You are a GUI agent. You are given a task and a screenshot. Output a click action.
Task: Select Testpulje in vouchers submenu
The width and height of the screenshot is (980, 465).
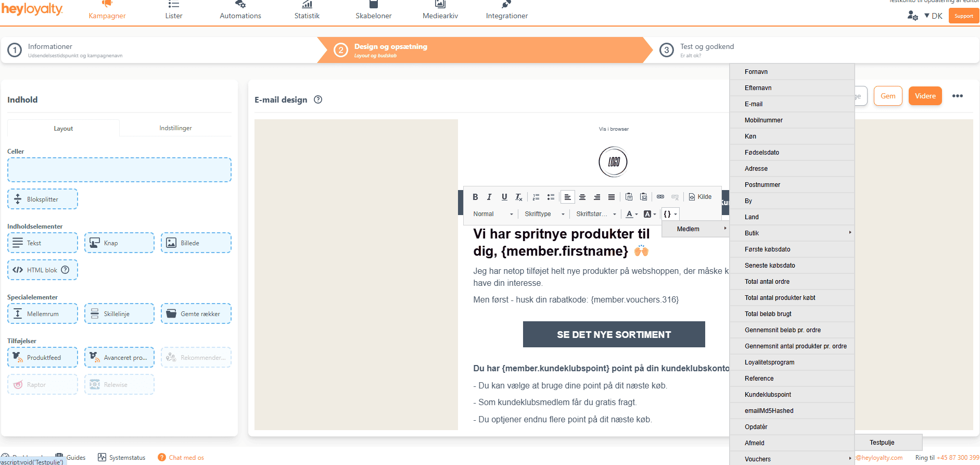click(888, 443)
